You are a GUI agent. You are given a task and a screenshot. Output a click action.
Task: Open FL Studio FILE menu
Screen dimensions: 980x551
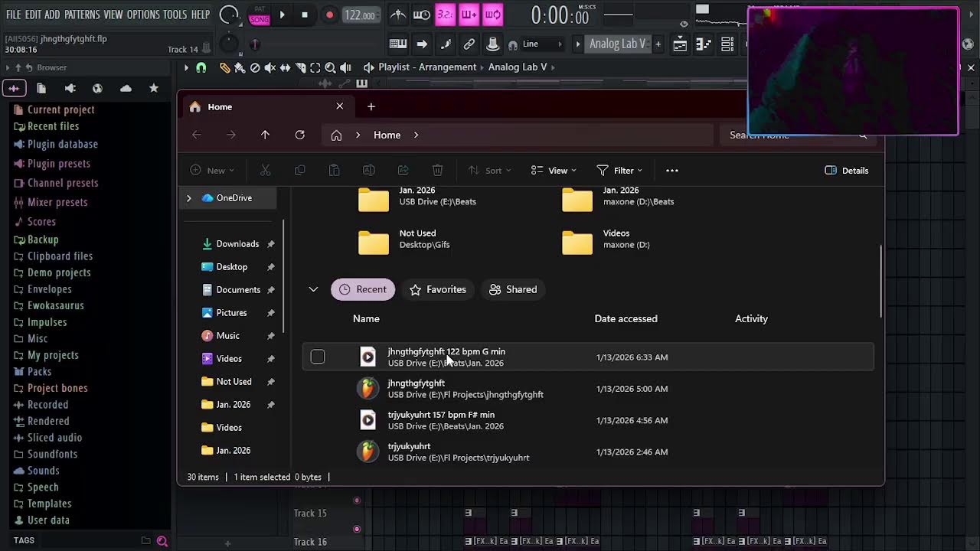point(14,15)
